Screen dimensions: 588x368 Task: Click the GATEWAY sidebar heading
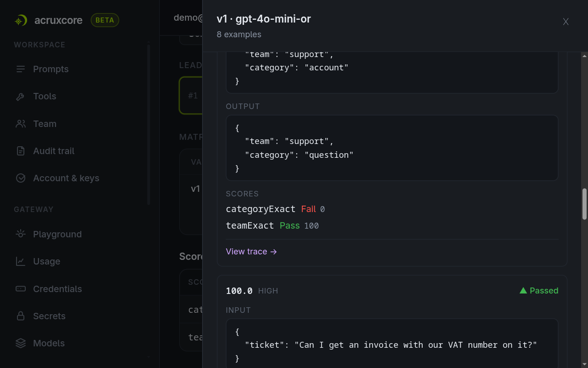pyautogui.click(x=34, y=209)
